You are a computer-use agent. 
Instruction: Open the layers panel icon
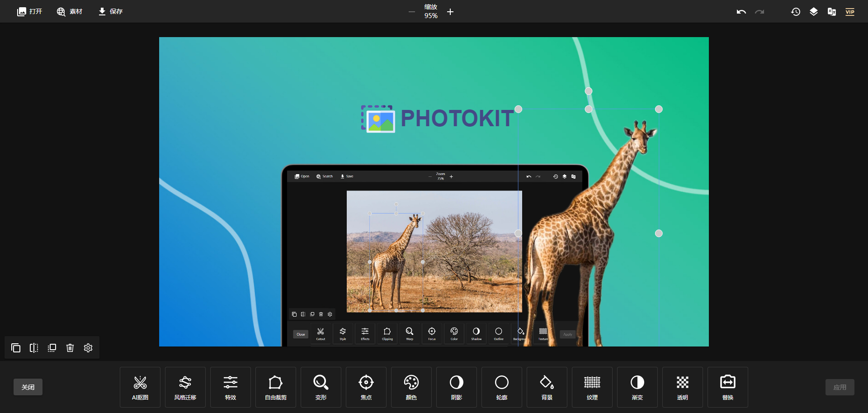coord(814,12)
